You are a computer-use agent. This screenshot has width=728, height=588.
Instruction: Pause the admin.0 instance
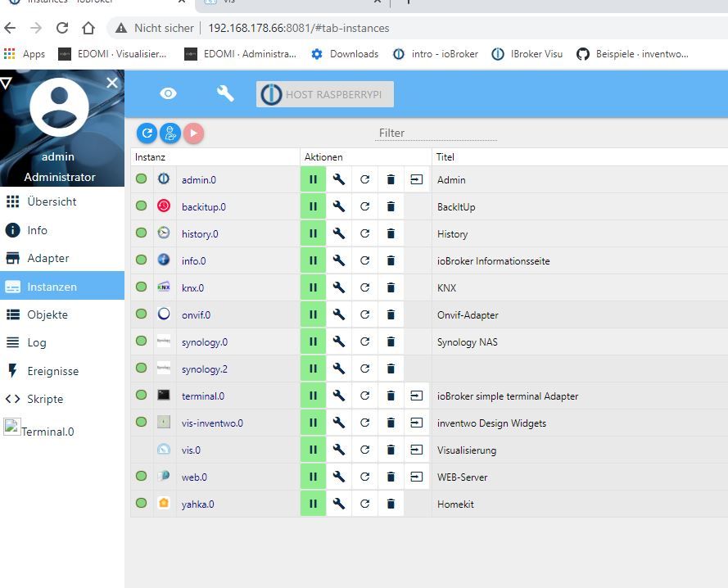click(313, 179)
